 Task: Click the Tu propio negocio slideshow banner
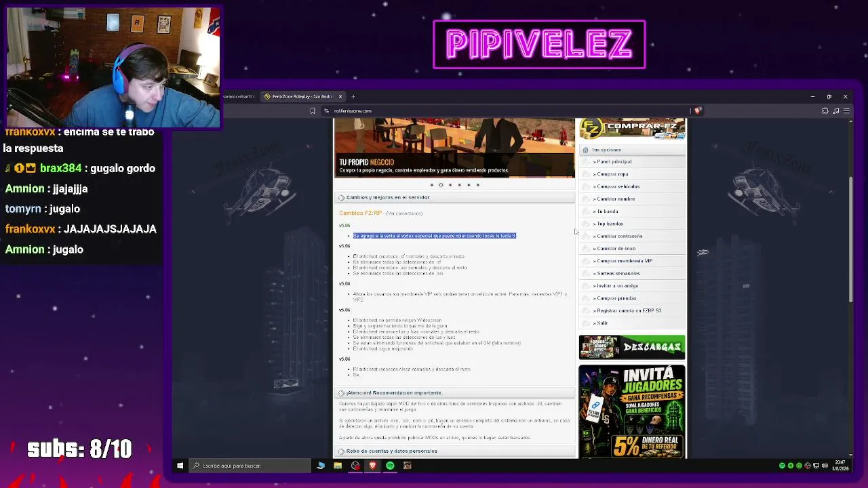coord(454,148)
